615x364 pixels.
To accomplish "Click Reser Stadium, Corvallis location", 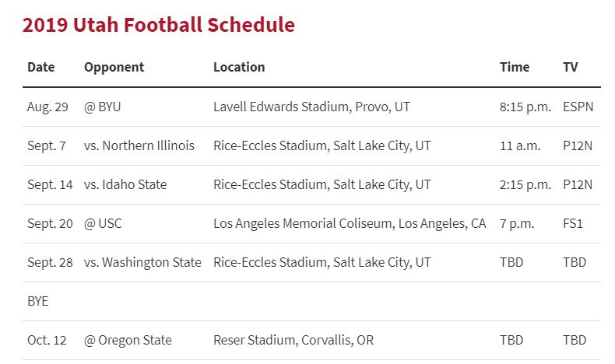I will pos(293,340).
